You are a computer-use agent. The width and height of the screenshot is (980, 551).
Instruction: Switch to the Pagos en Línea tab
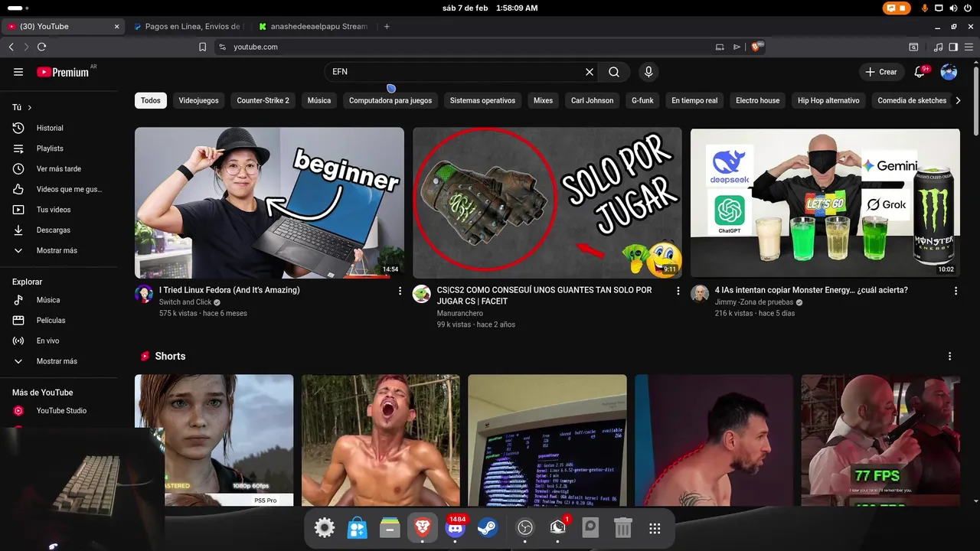[x=190, y=26]
